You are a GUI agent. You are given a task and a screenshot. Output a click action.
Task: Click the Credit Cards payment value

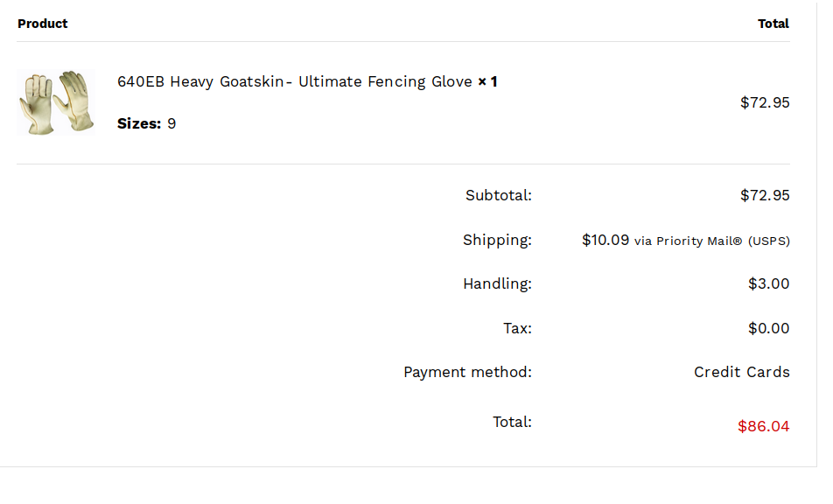pos(742,372)
